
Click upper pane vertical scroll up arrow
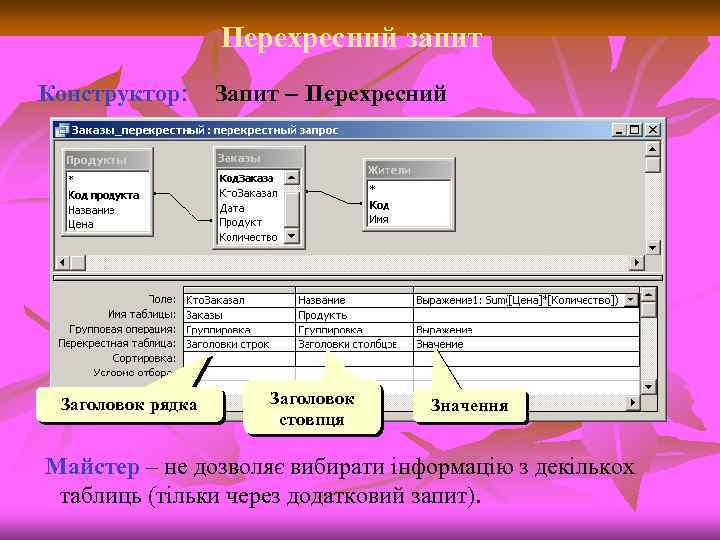[652, 149]
